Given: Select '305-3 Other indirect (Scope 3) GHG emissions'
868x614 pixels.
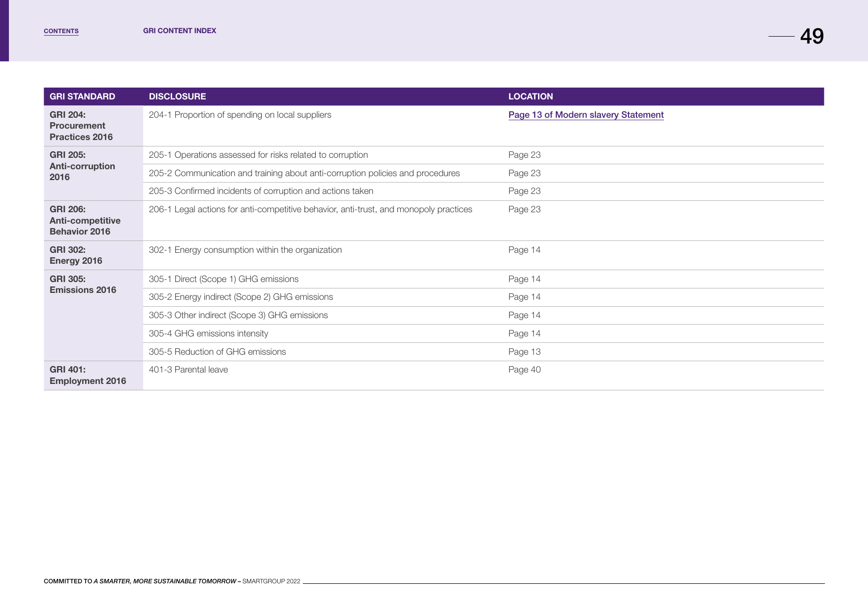Looking at the screenshot, I should coord(239,315).
